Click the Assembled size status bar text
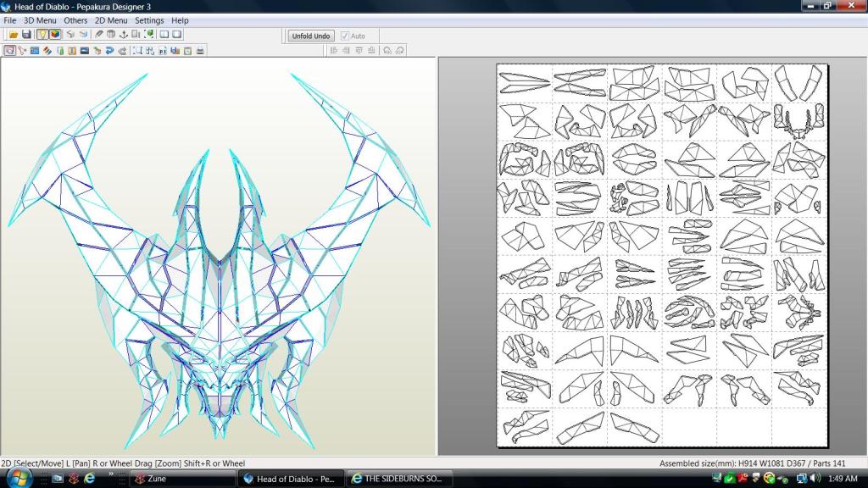 (x=752, y=463)
